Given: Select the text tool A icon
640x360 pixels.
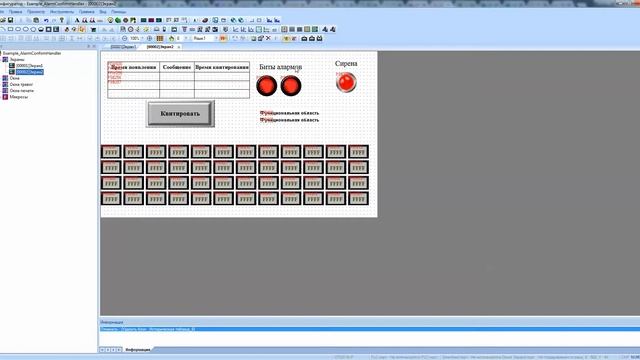Looking at the screenshot, I should [x=77, y=20].
